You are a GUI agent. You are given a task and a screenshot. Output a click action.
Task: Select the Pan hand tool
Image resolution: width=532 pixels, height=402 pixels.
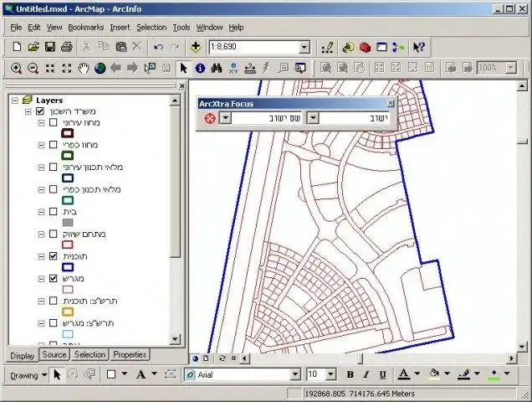tap(83, 68)
